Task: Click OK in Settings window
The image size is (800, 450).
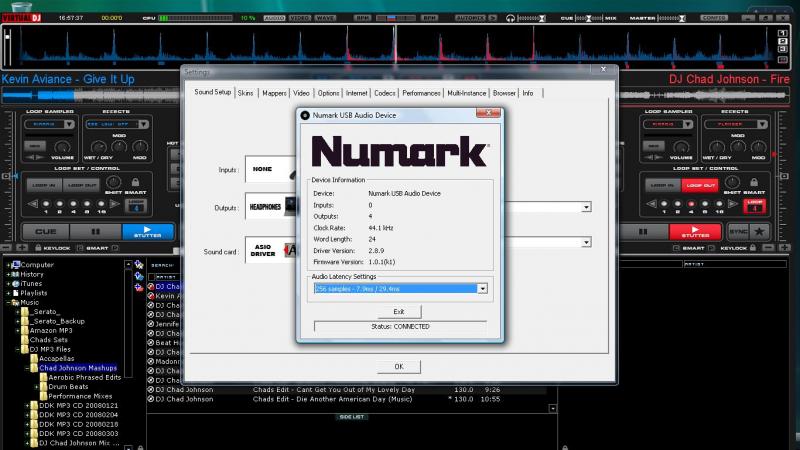Action: point(399,366)
